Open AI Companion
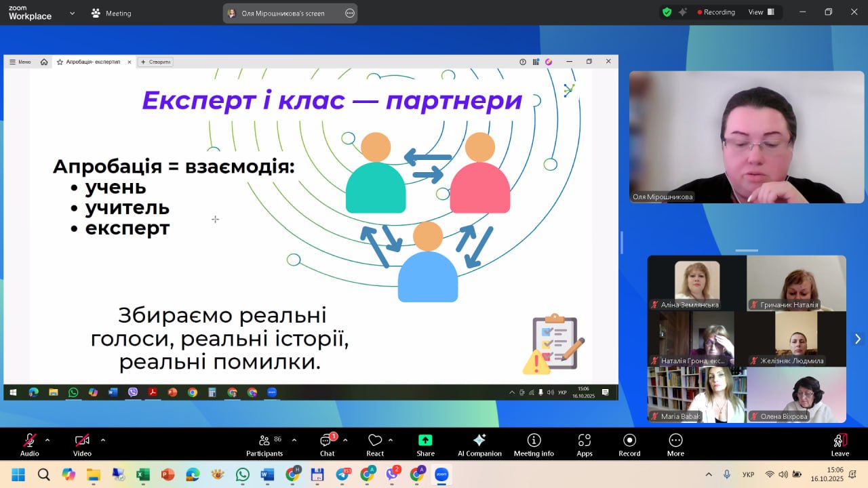The width and height of the screenshot is (868, 488). [479, 445]
